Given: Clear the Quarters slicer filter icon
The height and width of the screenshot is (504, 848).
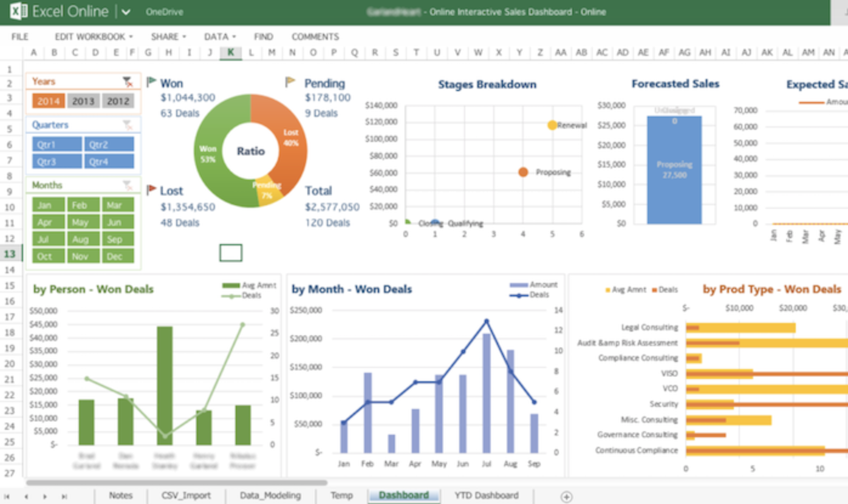Looking at the screenshot, I should click(127, 125).
